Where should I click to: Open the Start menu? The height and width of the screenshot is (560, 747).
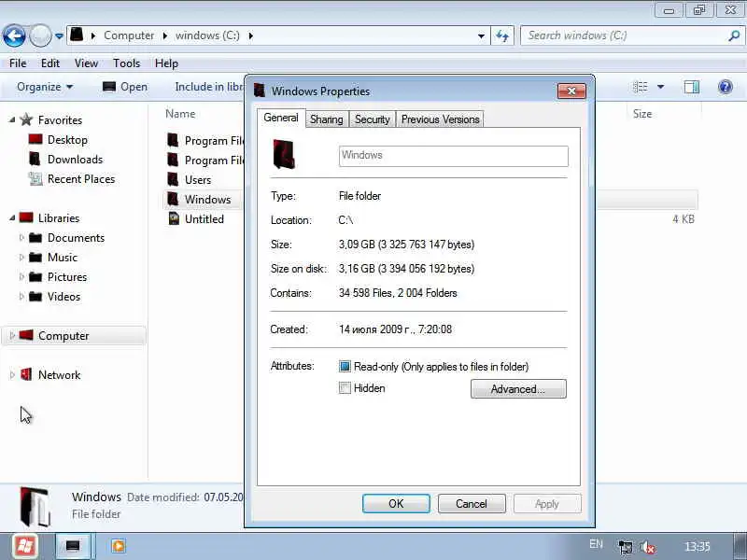25,546
